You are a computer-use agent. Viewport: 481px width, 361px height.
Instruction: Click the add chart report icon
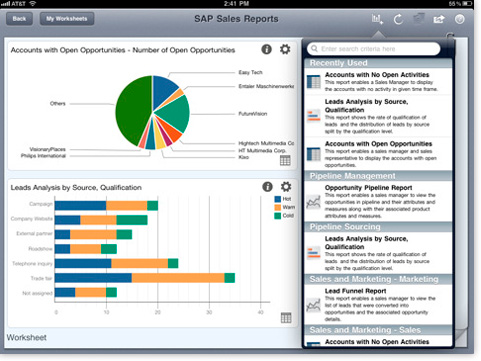[377, 19]
